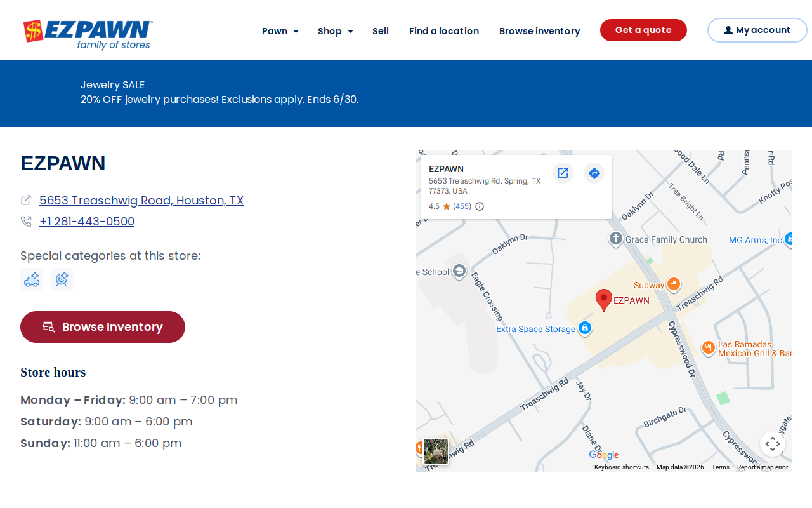
Task: Open My account button
Action: click(x=757, y=30)
